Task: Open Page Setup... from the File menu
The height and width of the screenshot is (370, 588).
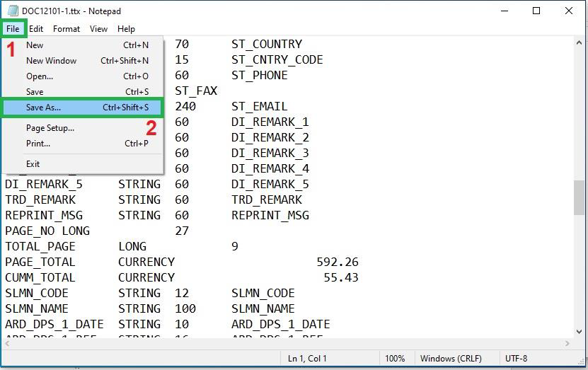Action: (50, 128)
